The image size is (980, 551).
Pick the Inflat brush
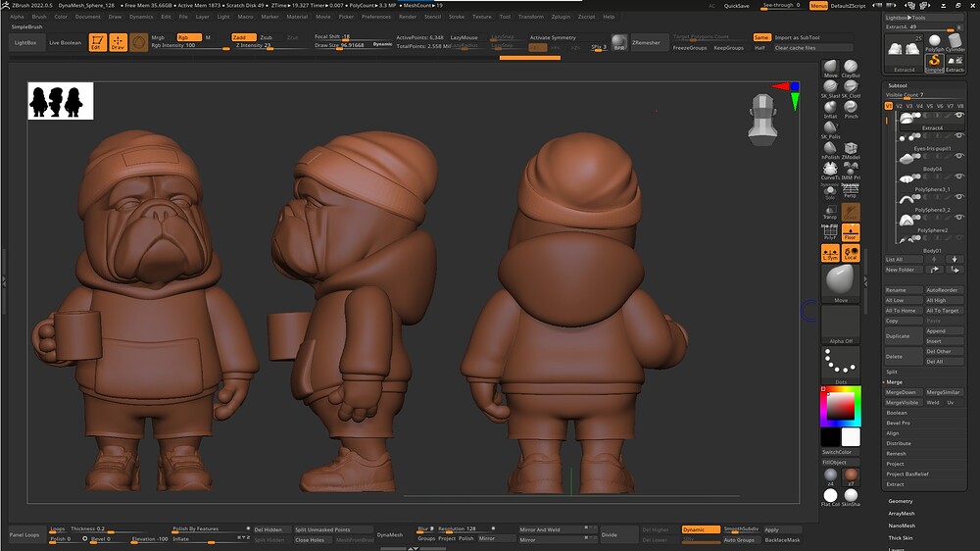click(830, 109)
